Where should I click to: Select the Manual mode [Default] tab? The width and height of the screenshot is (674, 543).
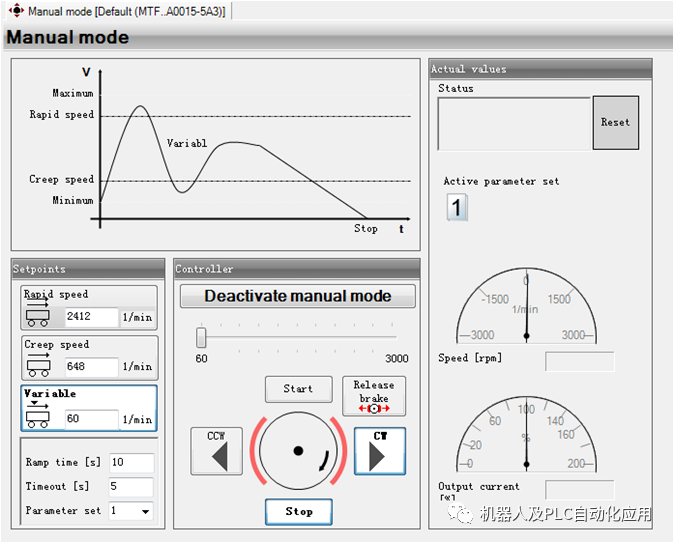click(x=119, y=11)
